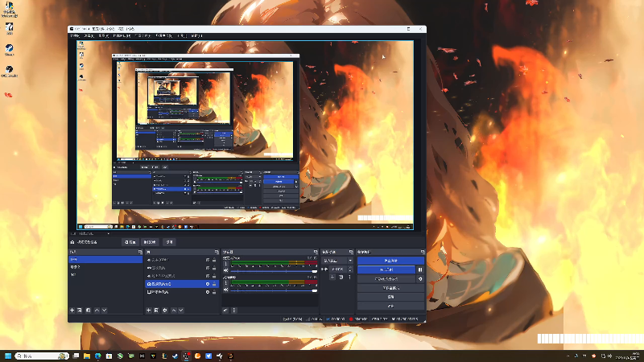Image resolution: width=644 pixels, height=362 pixels.
Task: Click the Stop Recording button
Action: (386, 269)
